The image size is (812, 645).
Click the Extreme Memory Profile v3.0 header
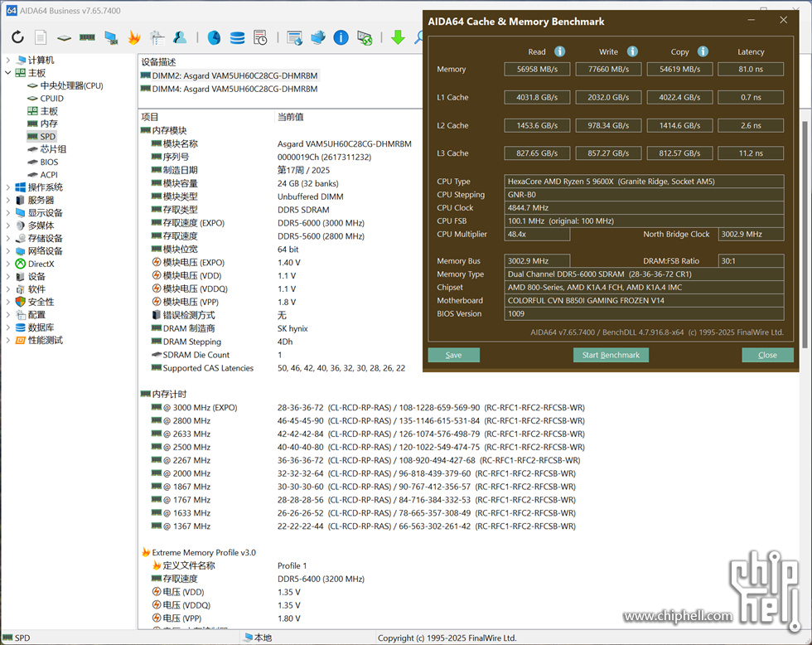[x=199, y=552]
